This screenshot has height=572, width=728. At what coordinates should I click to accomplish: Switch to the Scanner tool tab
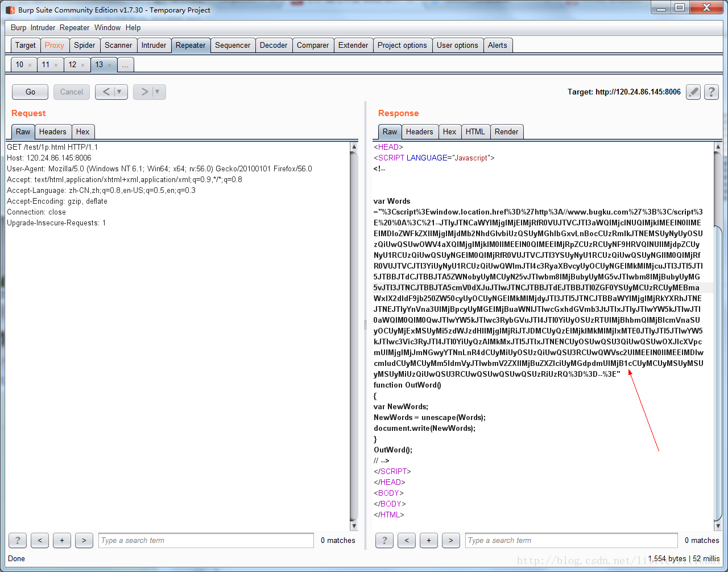[x=118, y=45]
